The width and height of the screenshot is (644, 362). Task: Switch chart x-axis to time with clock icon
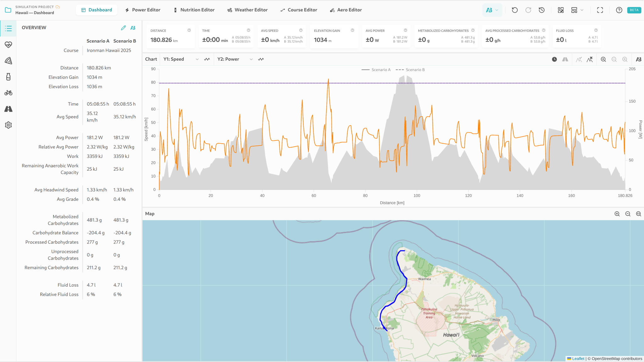[x=554, y=59]
